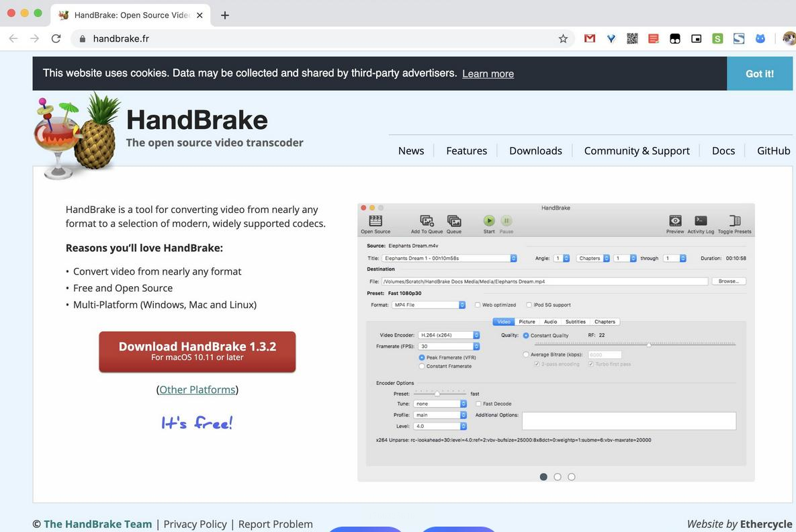This screenshot has width=796, height=532.
Task: Open the Framerate (FPS) dropdown
Action: (x=449, y=346)
